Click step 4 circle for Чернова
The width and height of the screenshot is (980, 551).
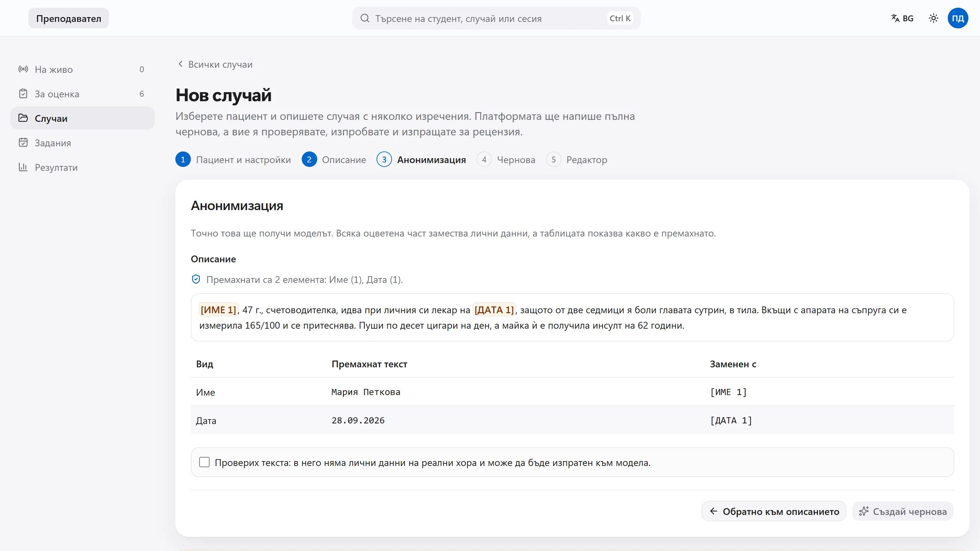click(484, 160)
